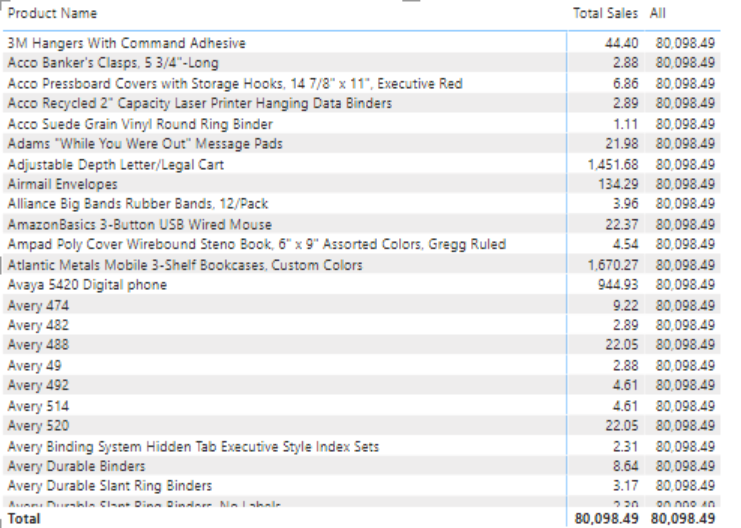Click the 80,098.49 total under All column

pyautogui.click(x=683, y=519)
